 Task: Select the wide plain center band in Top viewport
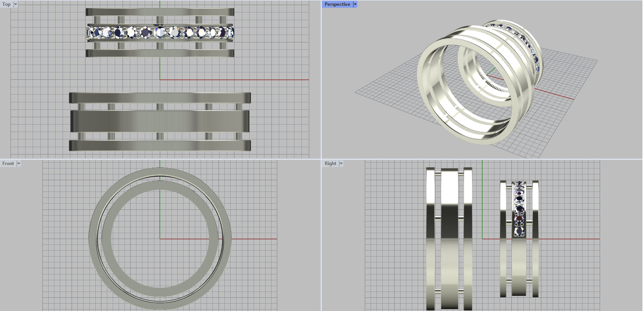[x=160, y=121]
